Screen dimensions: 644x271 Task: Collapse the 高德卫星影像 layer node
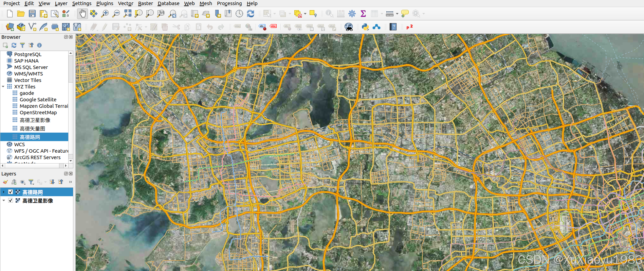click(4, 201)
